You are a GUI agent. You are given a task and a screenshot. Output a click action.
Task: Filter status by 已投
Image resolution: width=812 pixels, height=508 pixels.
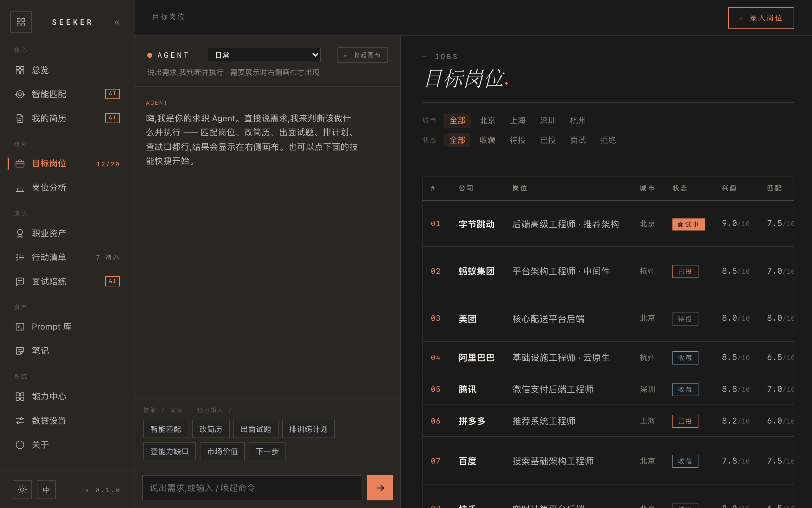(x=548, y=140)
